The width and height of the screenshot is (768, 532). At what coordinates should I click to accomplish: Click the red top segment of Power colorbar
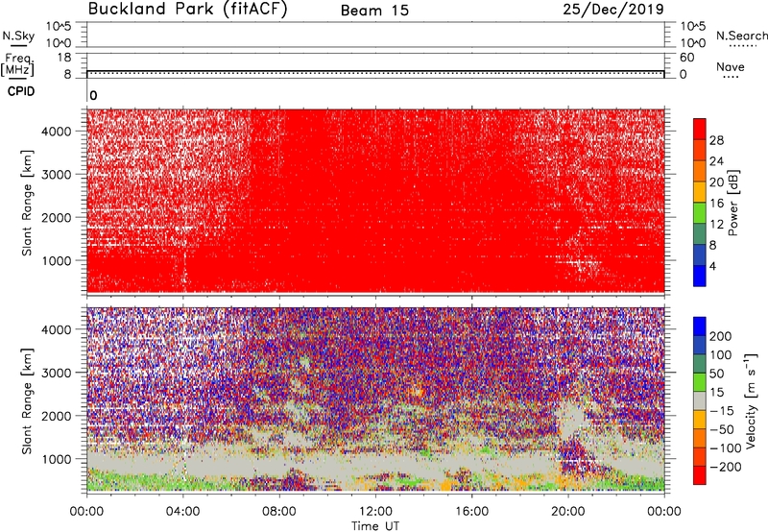tap(700, 130)
